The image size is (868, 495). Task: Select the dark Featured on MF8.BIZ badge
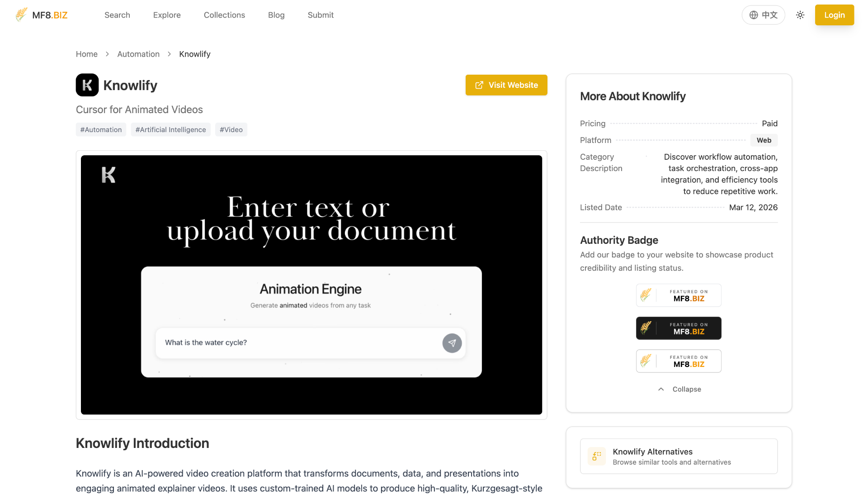(679, 328)
